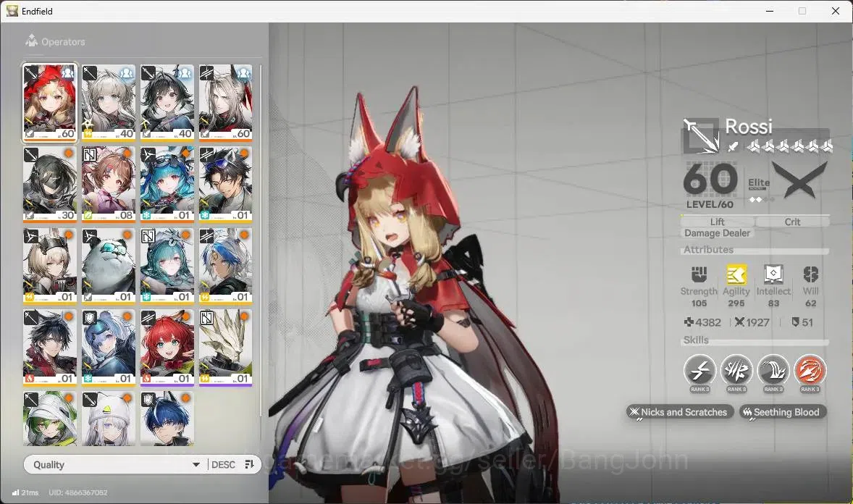Viewport: 853px width, 504px height.
Task: Click the 21ms network ping indicator
Action: click(25, 492)
